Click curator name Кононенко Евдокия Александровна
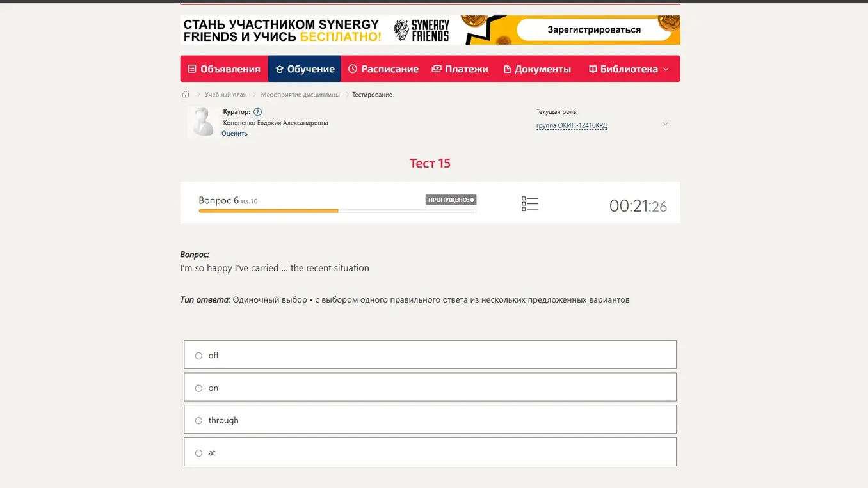 [x=275, y=123]
